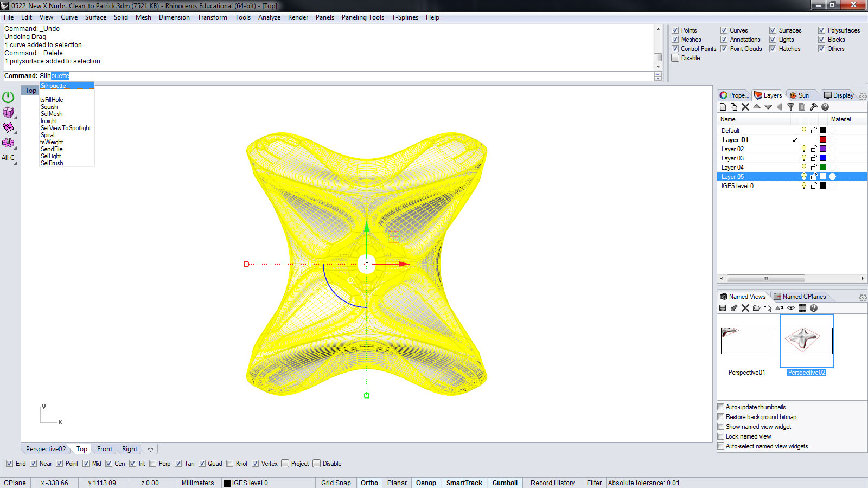Click the pink box icon in left toolbar
Viewport: 868px width, 488px height.
[x=8, y=112]
